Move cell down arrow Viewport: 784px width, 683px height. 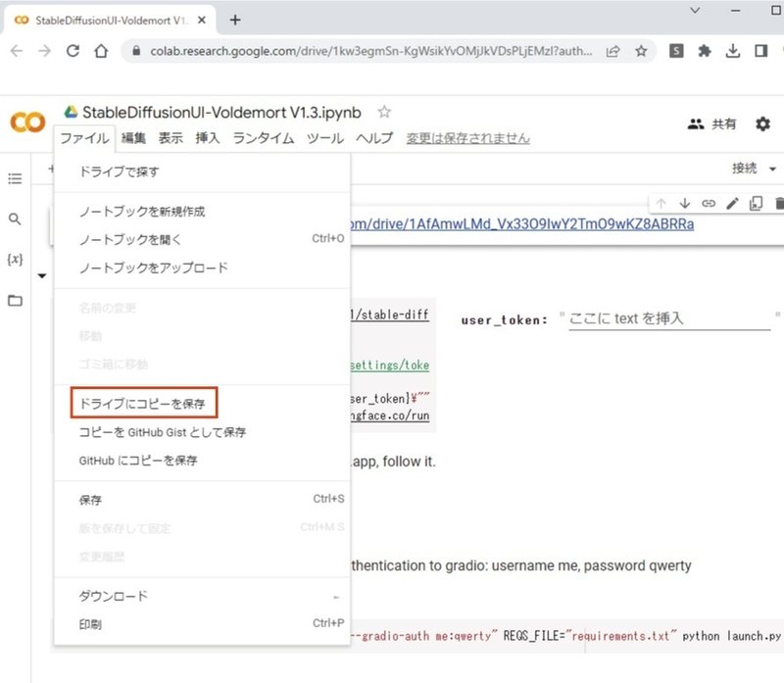coord(685,204)
